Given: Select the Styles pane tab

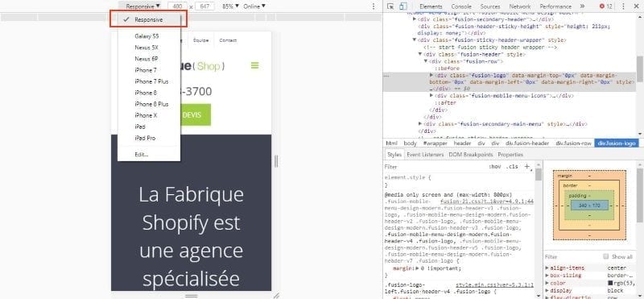Looking at the screenshot, I should coord(394,155).
